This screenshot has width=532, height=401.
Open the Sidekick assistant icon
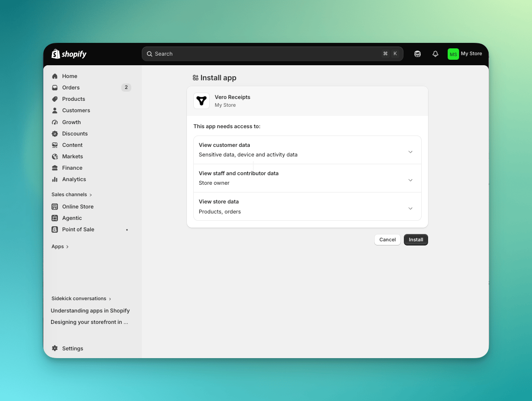point(417,54)
